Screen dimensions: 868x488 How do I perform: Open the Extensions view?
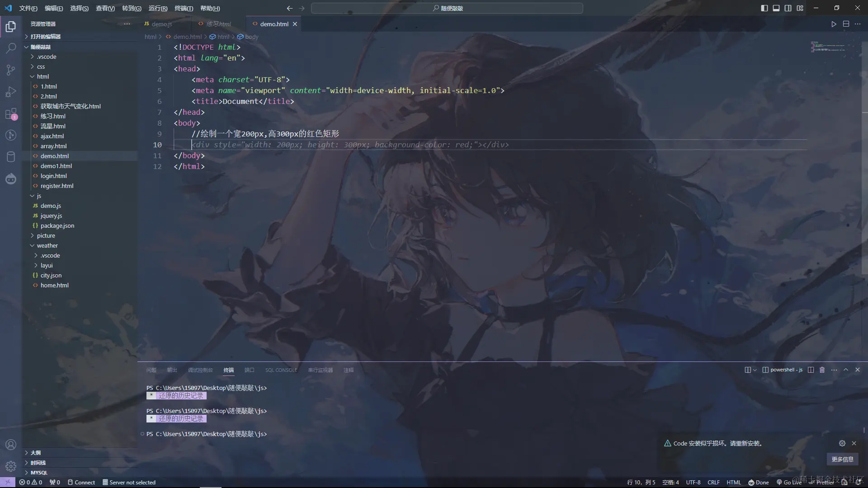tap(11, 114)
